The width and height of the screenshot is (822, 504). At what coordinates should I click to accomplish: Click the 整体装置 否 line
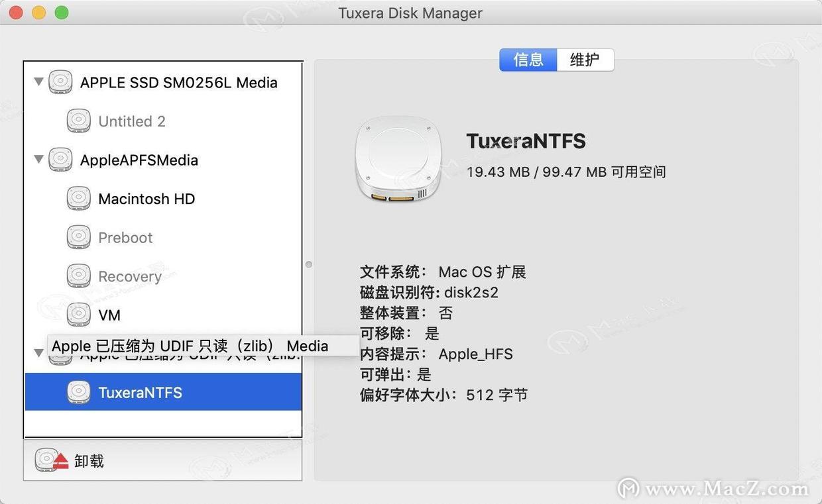point(406,313)
